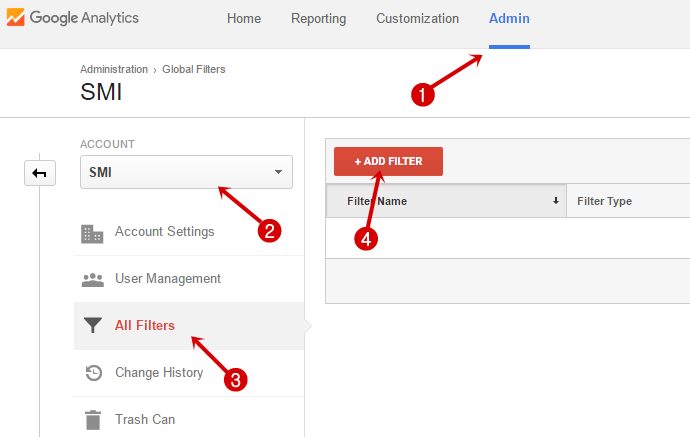Open Account Settings
This screenshot has height=437, width=690.
(165, 231)
